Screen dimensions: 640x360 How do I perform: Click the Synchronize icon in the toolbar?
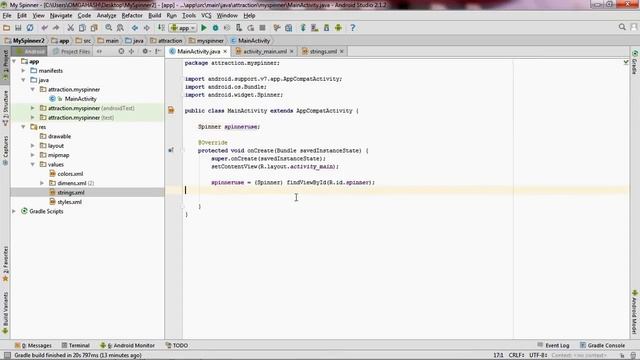[30, 28]
